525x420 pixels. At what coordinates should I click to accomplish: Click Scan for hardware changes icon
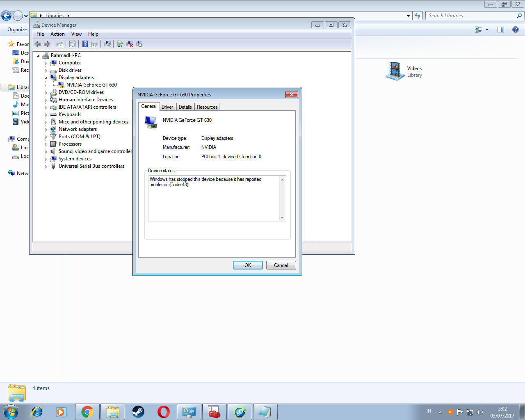[x=107, y=44]
